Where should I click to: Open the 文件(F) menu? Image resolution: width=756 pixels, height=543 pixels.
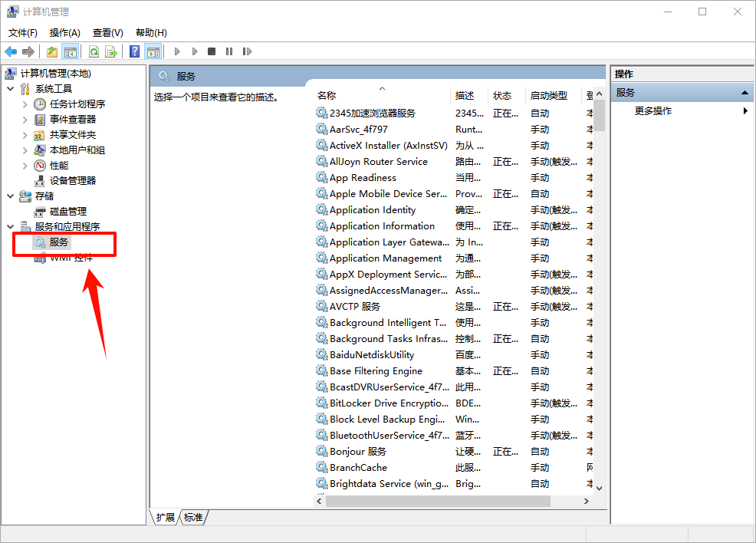point(23,33)
